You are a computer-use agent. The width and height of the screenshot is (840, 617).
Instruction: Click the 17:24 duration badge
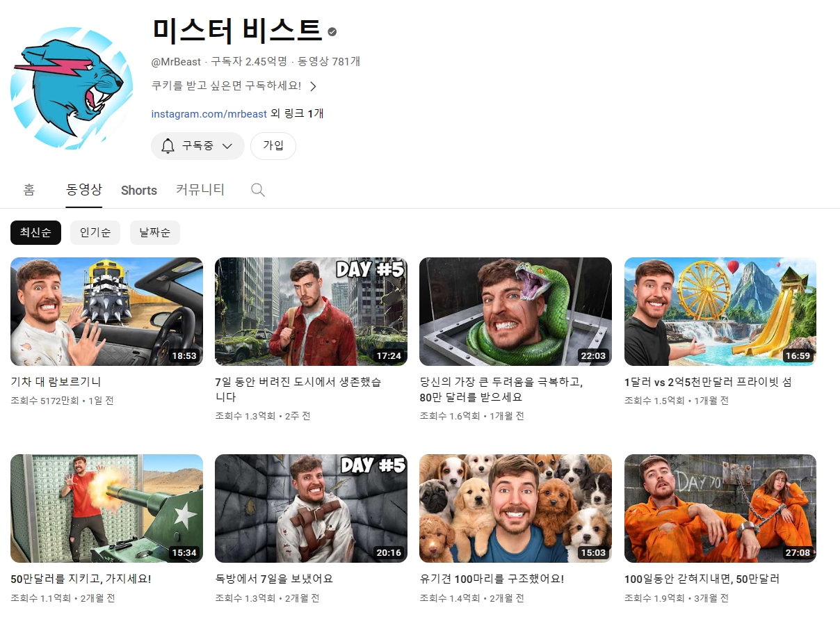(389, 355)
